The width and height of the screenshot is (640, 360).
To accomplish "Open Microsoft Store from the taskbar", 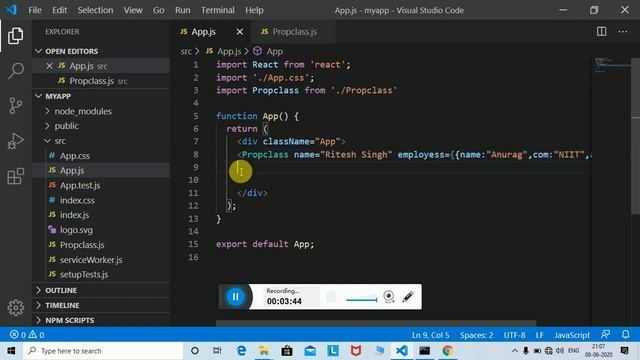I will [287, 351].
